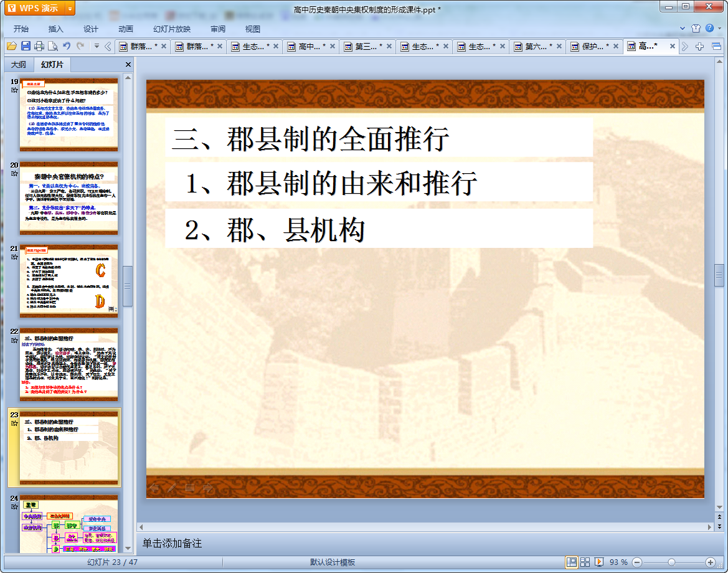728x573 pixels.
Task: Start slideshow from the status bar icon
Action: [x=599, y=562]
